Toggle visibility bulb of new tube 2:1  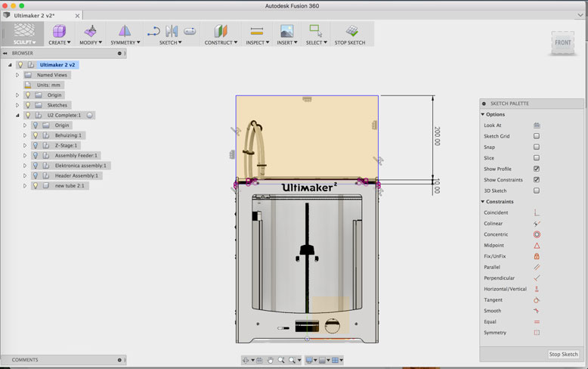coord(36,185)
